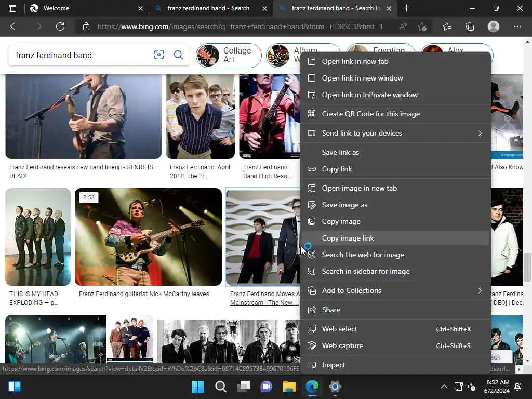Show hidden tray icons chevron
Viewport: 532px width, 399px height.
point(444,387)
